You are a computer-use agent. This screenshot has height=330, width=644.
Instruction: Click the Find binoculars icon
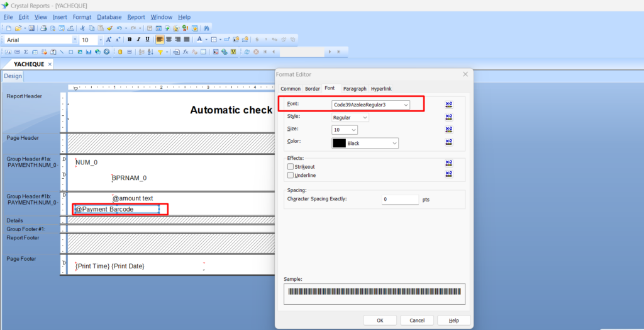coord(207,28)
